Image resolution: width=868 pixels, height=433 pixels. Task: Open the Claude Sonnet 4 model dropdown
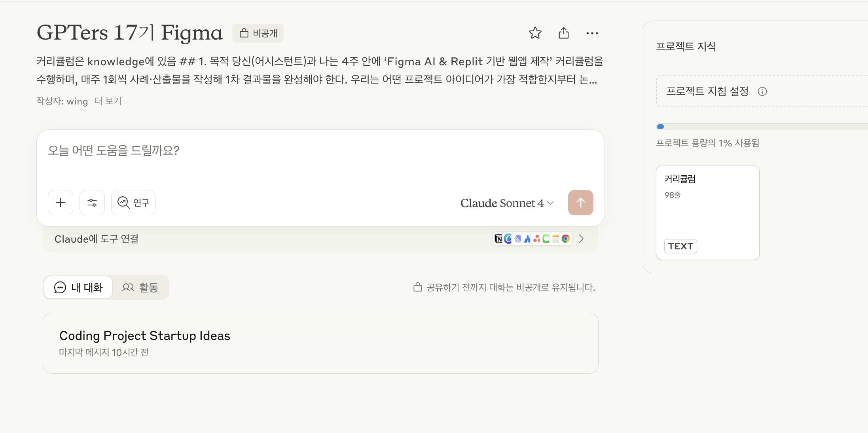pyautogui.click(x=507, y=203)
